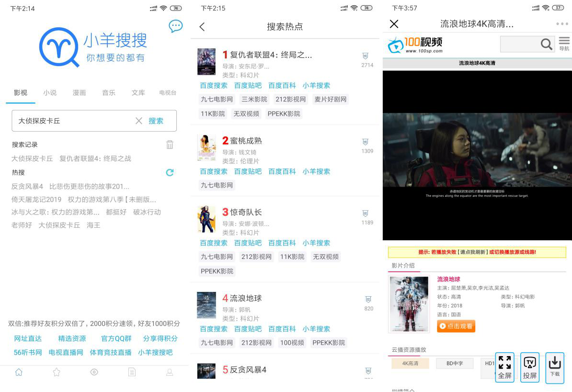Open the 电视直播网 link

66,352
